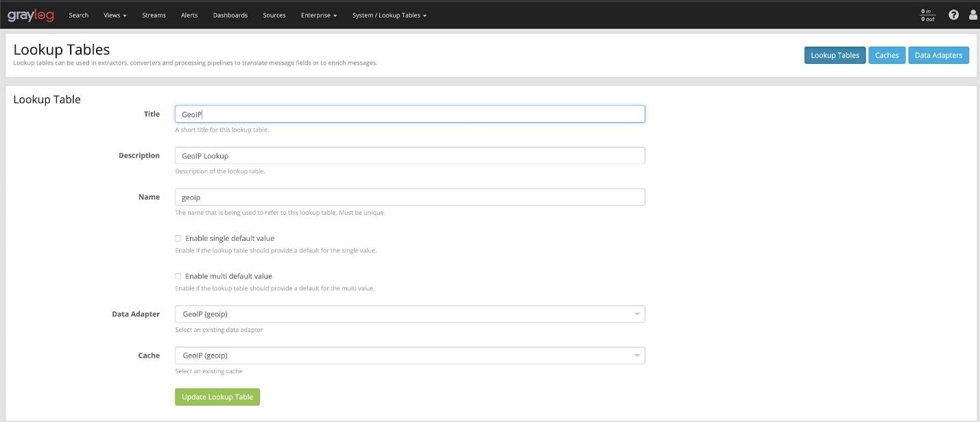
Task: Switch to the Data Adapters view
Action: [938, 55]
